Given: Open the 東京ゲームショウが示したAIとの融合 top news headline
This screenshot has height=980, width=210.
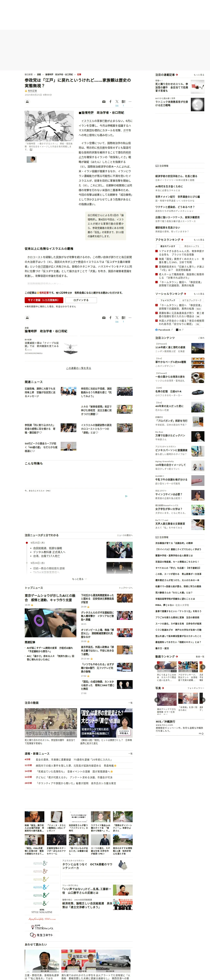Looking at the screenshot, I should [x=50, y=598].
